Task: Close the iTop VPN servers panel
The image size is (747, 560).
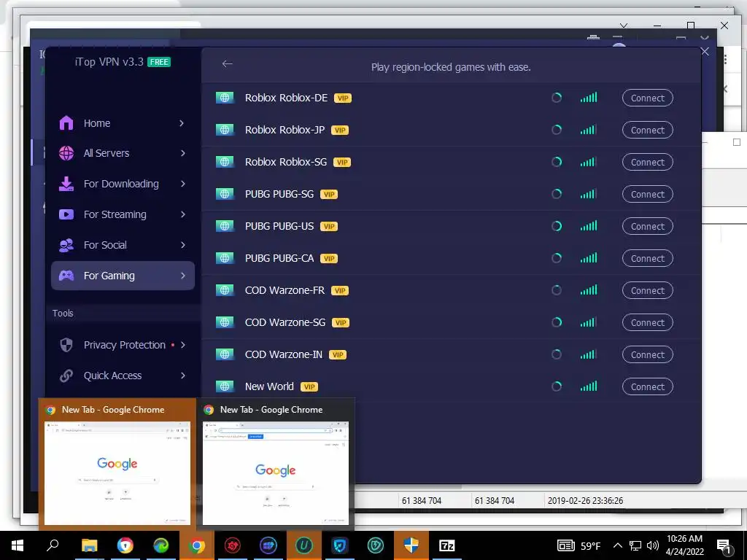Action: click(x=705, y=52)
